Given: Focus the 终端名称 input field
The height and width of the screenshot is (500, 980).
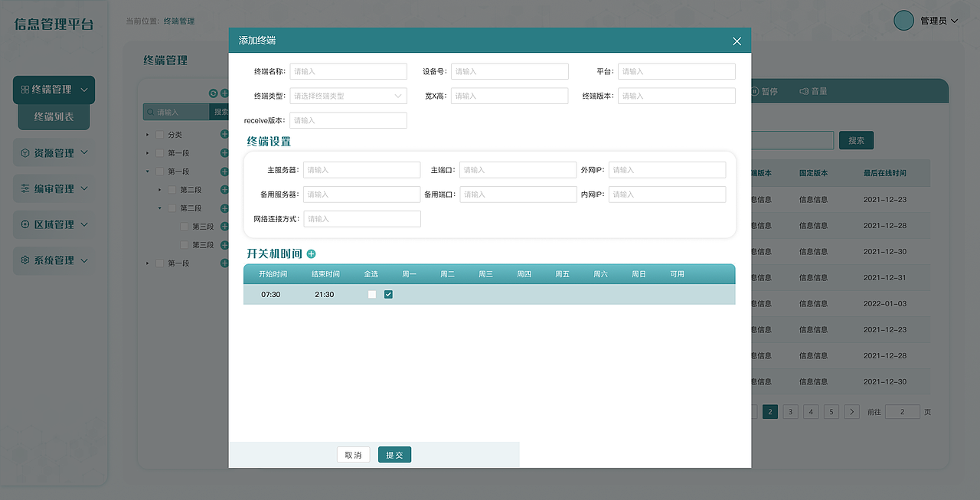Looking at the screenshot, I should [x=348, y=71].
